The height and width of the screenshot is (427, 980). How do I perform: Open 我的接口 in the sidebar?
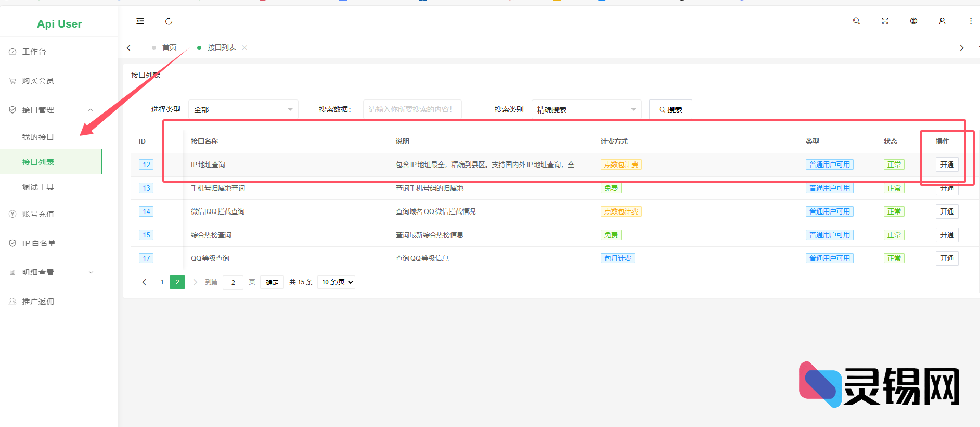(x=38, y=137)
